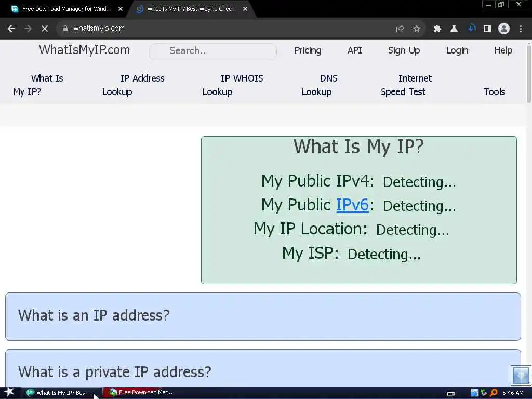The width and height of the screenshot is (532, 399).
Task: Click the 'My IP Location:' label
Action: [x=311, y=229]
